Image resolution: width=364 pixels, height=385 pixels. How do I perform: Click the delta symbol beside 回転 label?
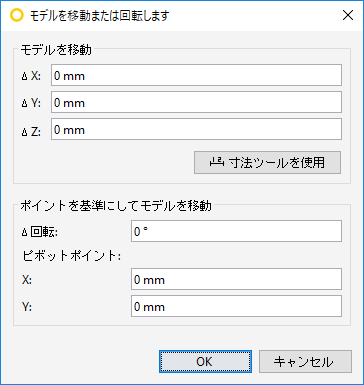(24, 232)
